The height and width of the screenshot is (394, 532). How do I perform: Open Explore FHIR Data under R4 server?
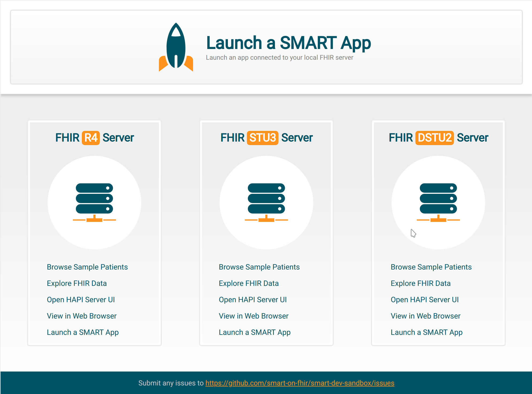[77, 283]
